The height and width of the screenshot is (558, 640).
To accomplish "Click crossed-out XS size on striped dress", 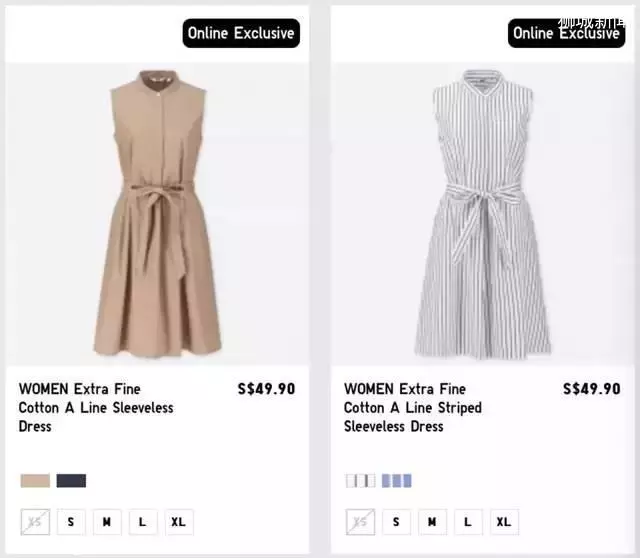I will pyautogui.click(x=360, y=522).
